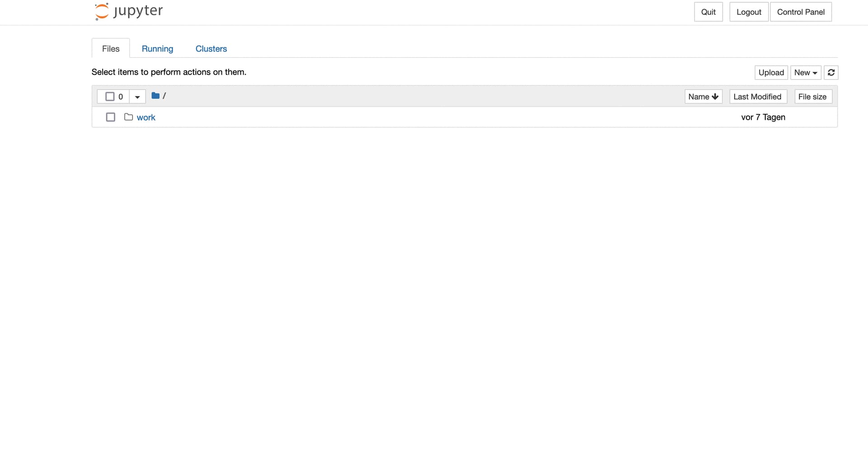Switch to the Running tab
The width and height of the screenshot is (868, 450).
click(157, 48)
